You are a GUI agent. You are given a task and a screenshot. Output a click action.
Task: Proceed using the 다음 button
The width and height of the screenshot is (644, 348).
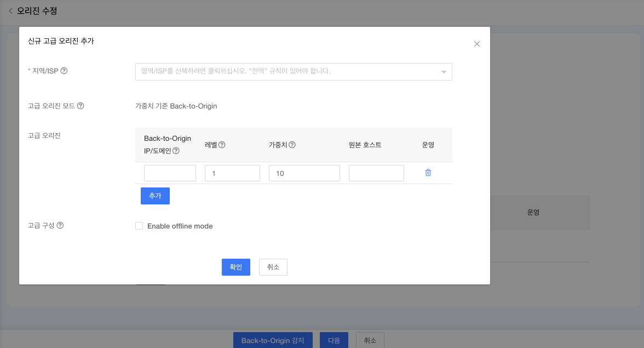(x=334, y=340)
